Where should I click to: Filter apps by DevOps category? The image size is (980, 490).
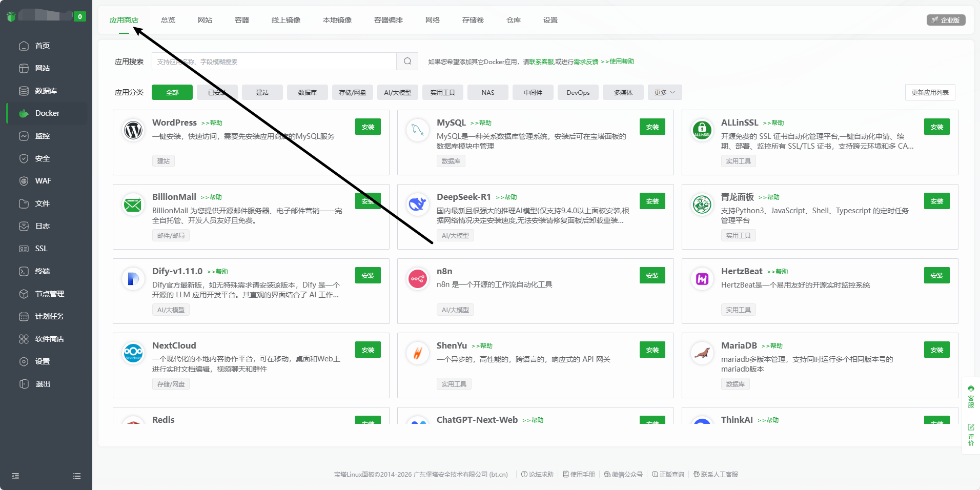pyautogui.click(x=578, y=92)
